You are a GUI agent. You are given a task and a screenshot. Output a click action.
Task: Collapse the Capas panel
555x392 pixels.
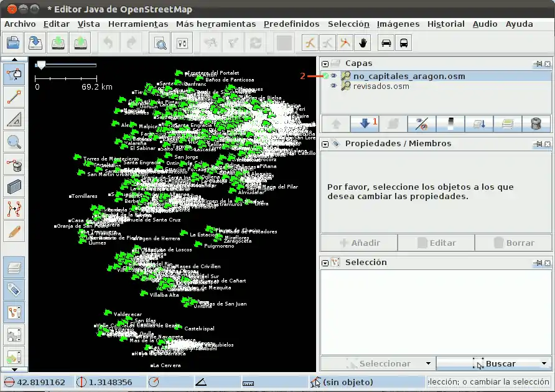click(x=325, y=63)
